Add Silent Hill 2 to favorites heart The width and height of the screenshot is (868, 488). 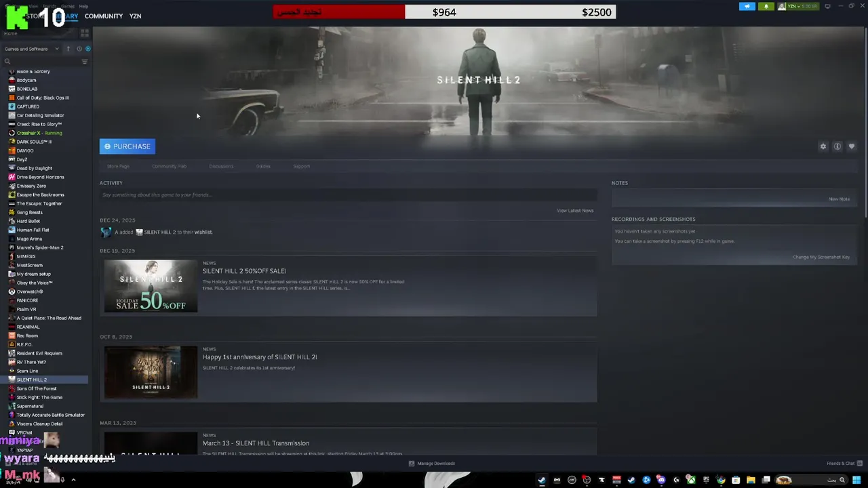pyautogui.click(x=852, y=146)
